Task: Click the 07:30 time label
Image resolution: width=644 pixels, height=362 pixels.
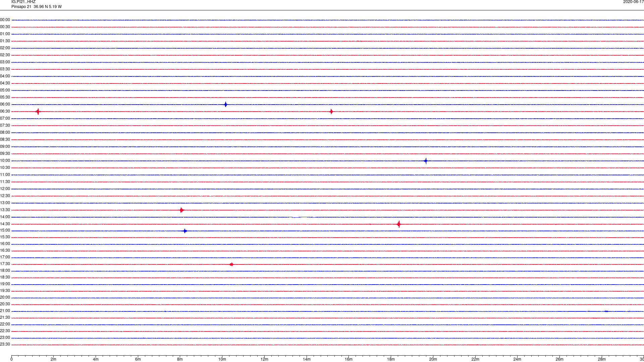Action: click(5, 125)
